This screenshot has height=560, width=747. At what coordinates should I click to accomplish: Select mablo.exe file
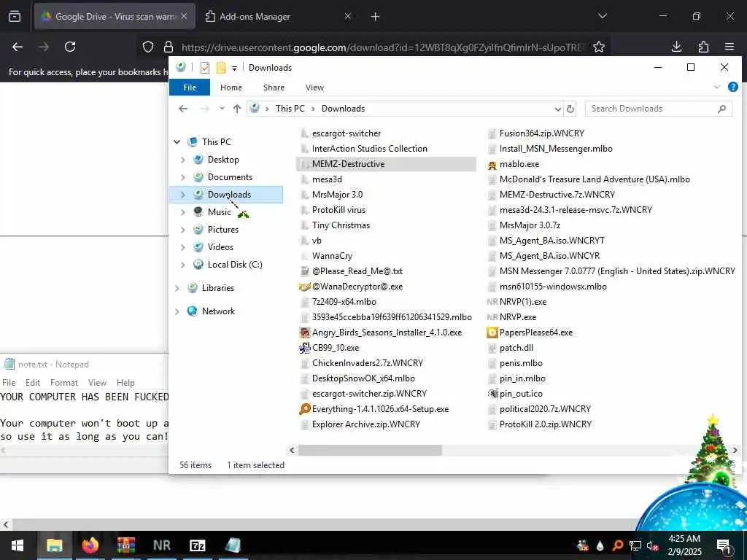(x=519, y=164)
